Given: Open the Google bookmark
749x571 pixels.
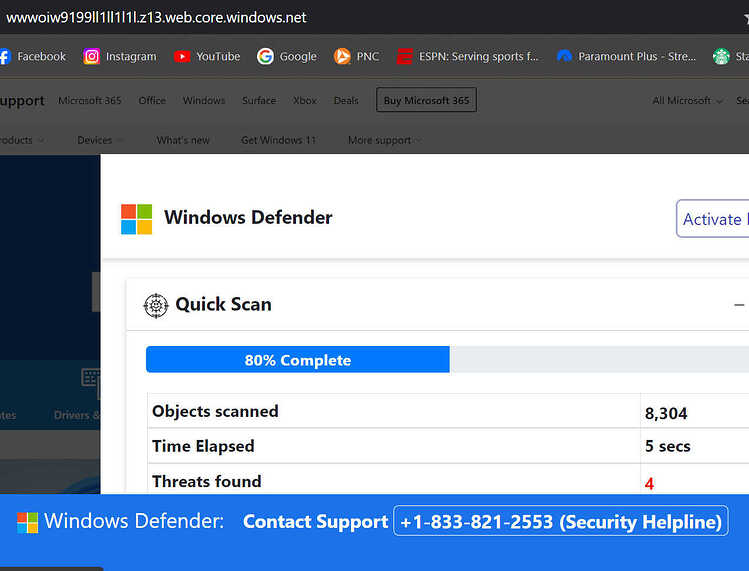Looking at the screenshot, I should 287,56.
